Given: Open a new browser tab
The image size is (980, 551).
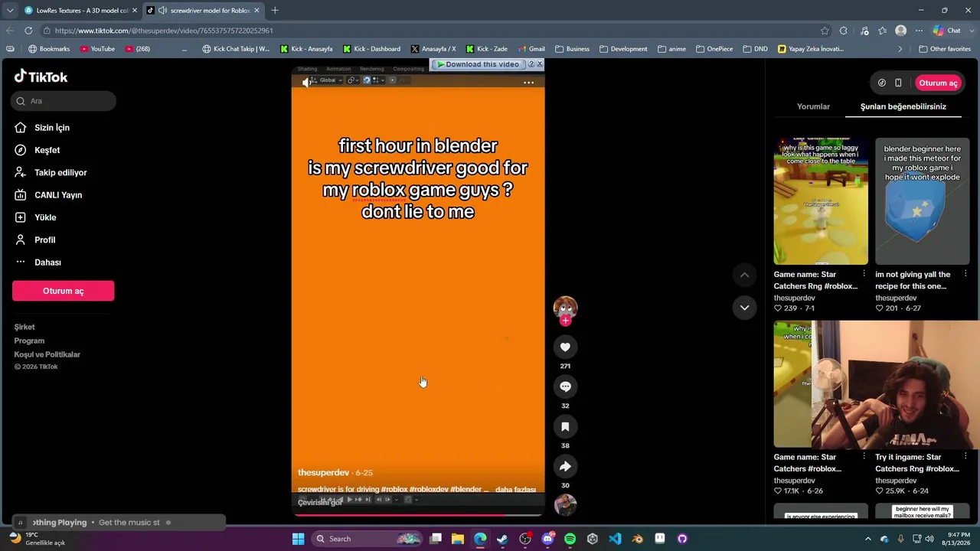Looking at the screenshot, I should (275, 11).
